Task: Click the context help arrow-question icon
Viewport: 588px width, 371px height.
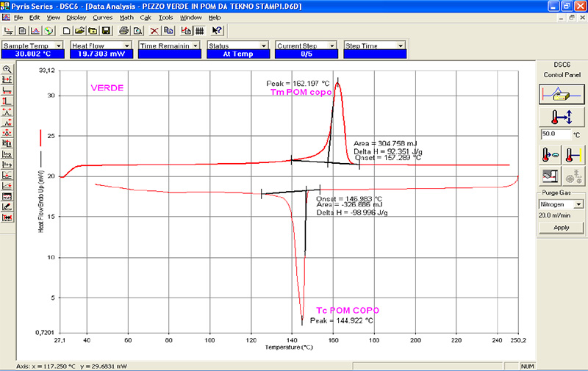Action: tap(217, 31)
